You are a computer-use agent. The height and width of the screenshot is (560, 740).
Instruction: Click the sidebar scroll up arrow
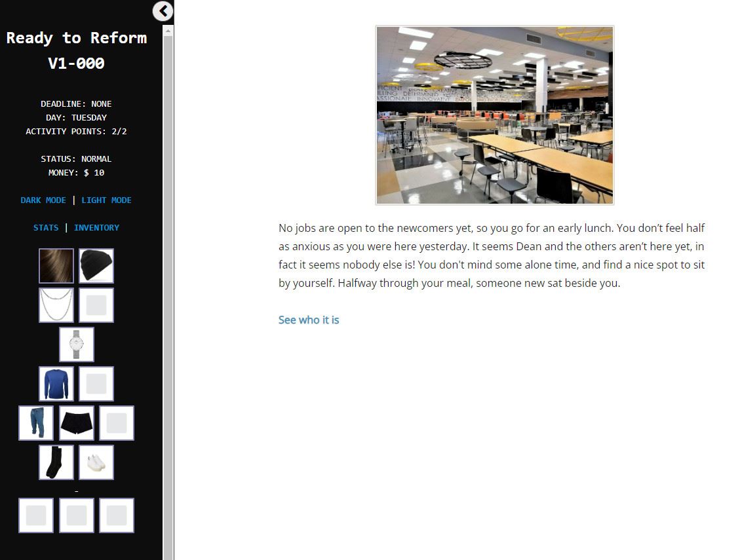(x=168, y=31)
